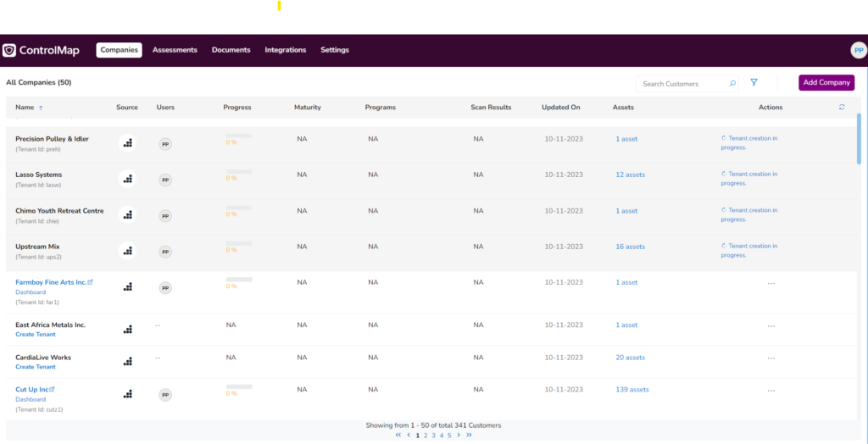Viewport: 868px width, 444px height.
Task: Open the Documents tab
Action: [x=231, y=50]
